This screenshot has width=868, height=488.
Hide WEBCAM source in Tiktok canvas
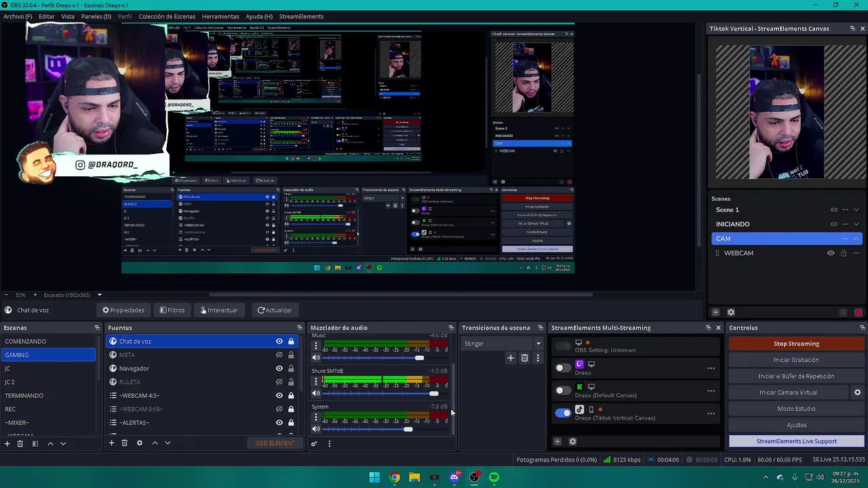(x=831, y=253)
